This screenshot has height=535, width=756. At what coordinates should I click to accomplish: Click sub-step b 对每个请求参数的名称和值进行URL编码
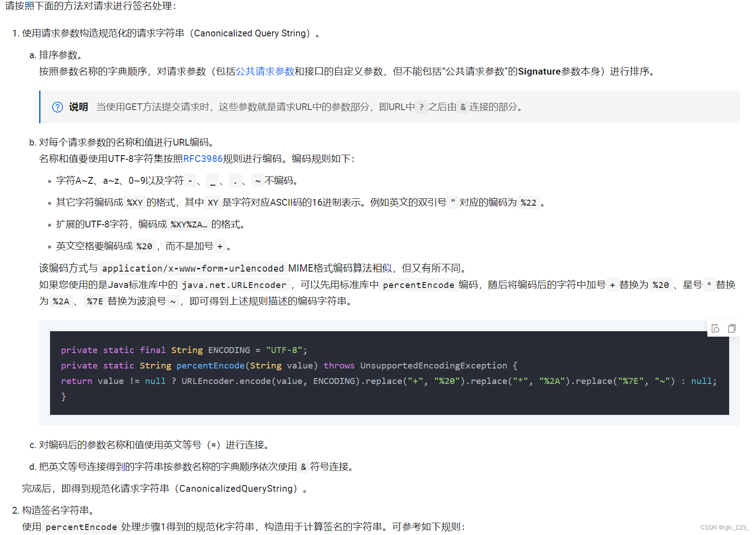[x=126, y=142]
